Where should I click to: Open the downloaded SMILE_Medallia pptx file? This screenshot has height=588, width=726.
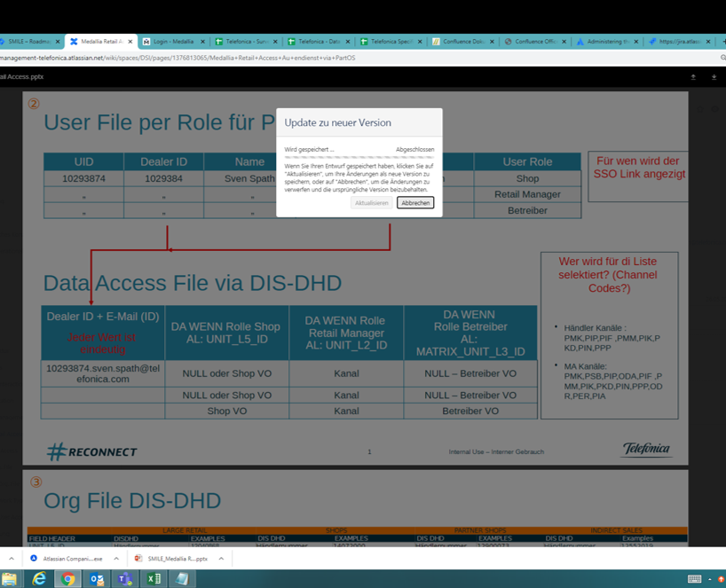171,559
